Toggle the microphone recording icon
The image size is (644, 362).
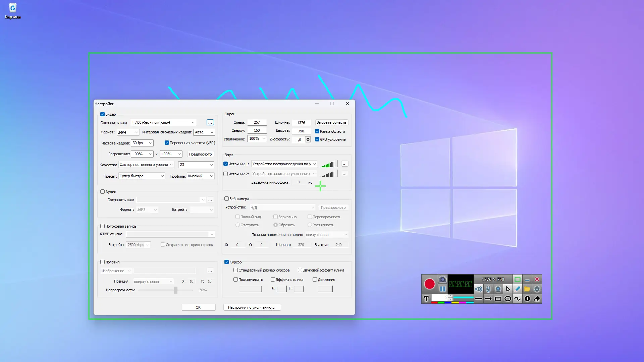(x=488, y=289)
